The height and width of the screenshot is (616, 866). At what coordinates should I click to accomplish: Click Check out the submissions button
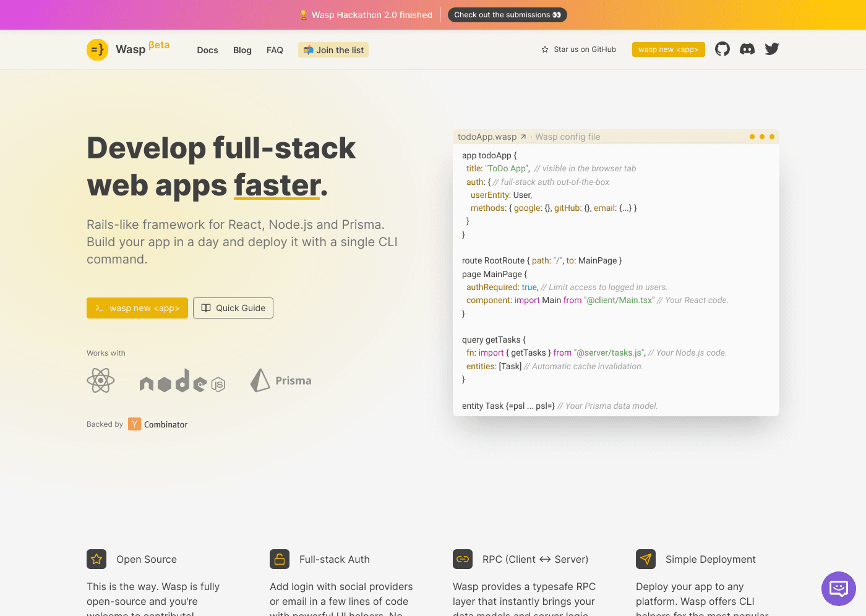507,15
